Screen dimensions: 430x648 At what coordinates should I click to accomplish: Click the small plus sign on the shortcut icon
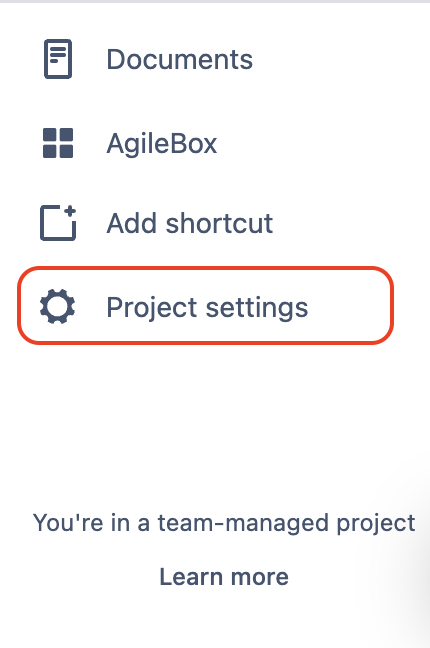click(70, 211)
